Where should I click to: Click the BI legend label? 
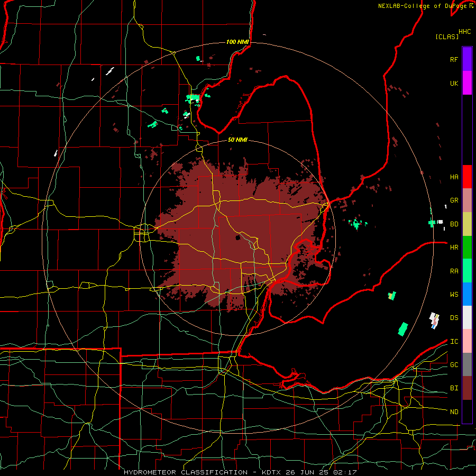(454, 388)
